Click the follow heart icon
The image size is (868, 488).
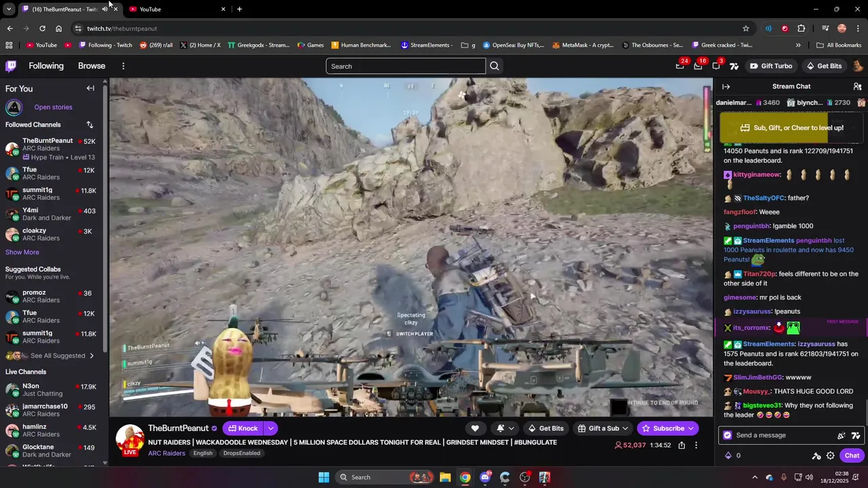(x=475, y=428)
